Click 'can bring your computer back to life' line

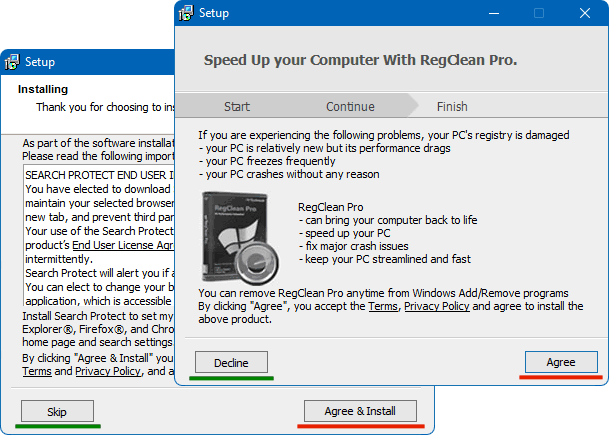(388, 220)
